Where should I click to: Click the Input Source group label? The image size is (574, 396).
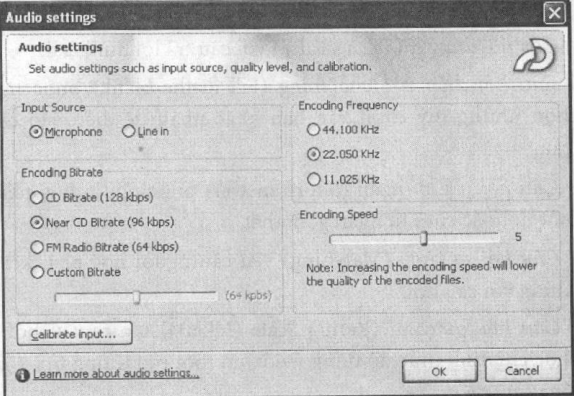click(x=53, y=108)
